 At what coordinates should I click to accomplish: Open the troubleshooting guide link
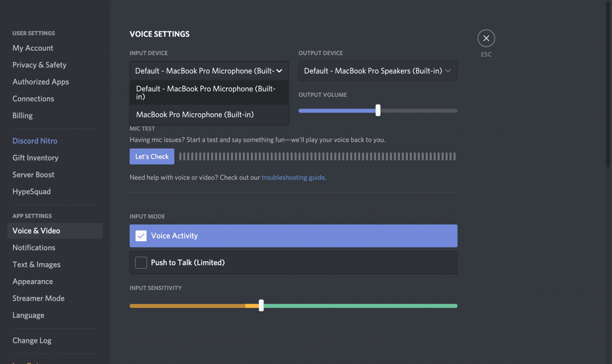(x=293, y=177)
